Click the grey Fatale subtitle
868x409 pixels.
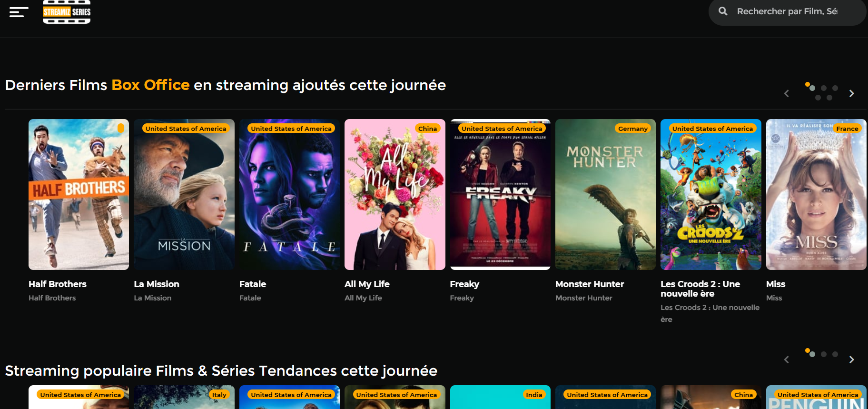(x=250, y=298)
